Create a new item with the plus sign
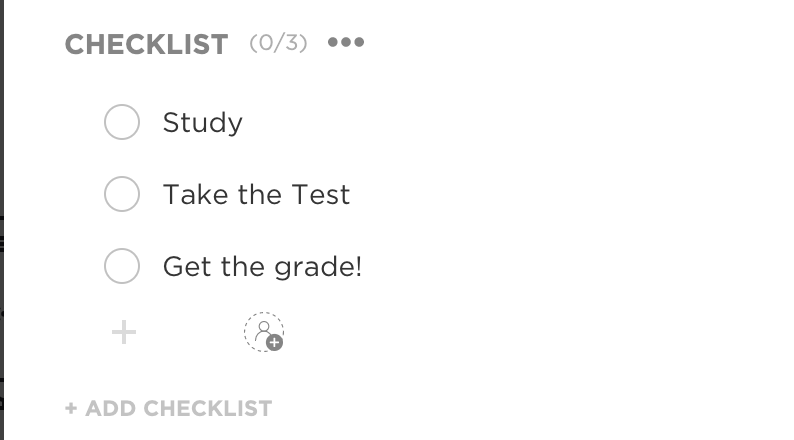The image size is (794, 440). pyautogui.click(x=123, y=332)
